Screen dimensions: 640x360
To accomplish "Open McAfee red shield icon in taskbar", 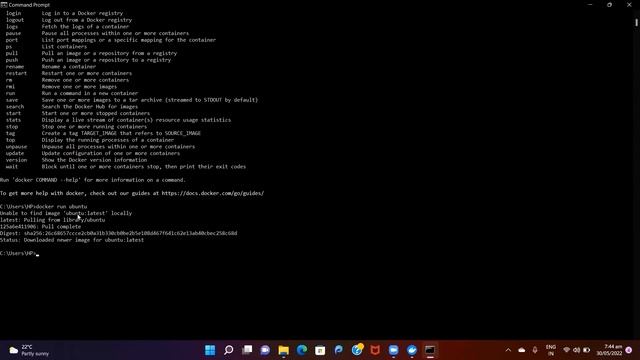I will [375, 350].
